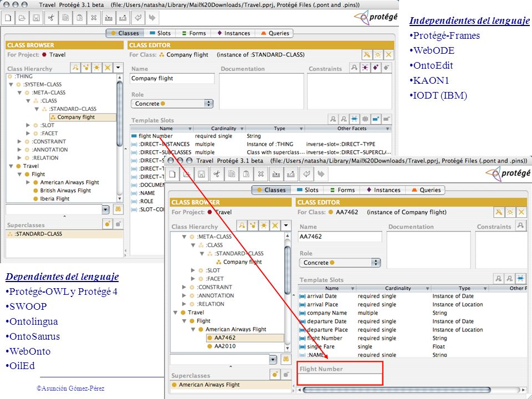Click the Add Superclass icon in the back window
The image size is (532, 399).
[108, 224]
